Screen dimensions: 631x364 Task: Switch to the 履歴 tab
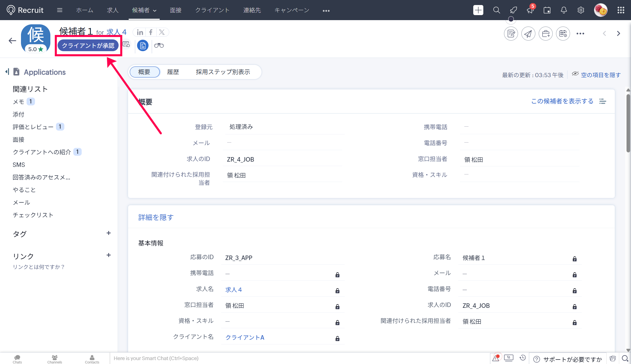click(x=173, y=72)
